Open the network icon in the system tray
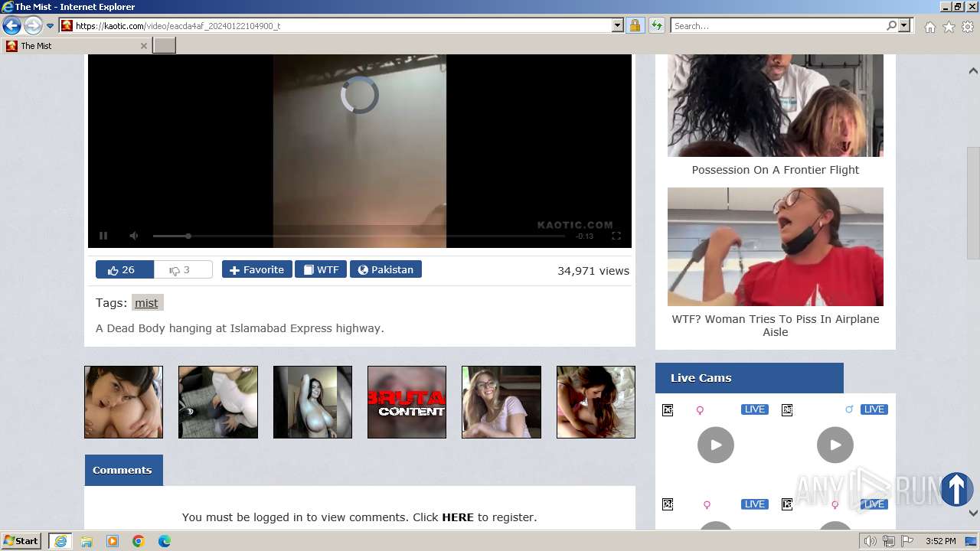 888,542
